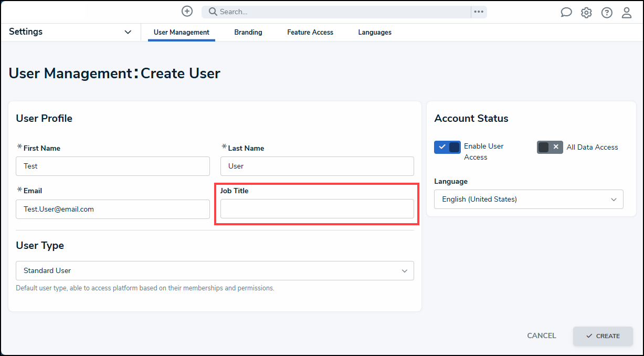644x356 pixels.
Task: Switch to Languages tab
Action: [x=375, y=33]
